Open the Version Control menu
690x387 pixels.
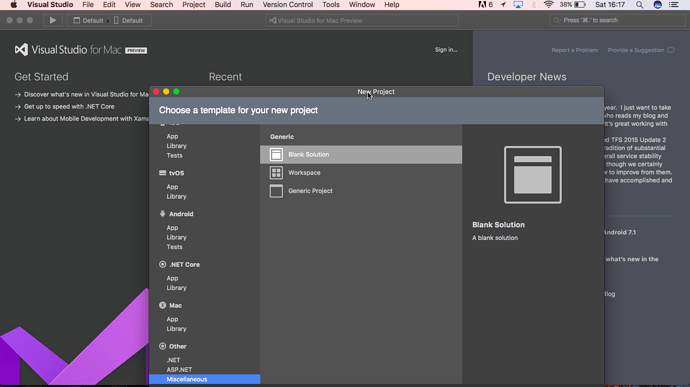pos(288,5)
